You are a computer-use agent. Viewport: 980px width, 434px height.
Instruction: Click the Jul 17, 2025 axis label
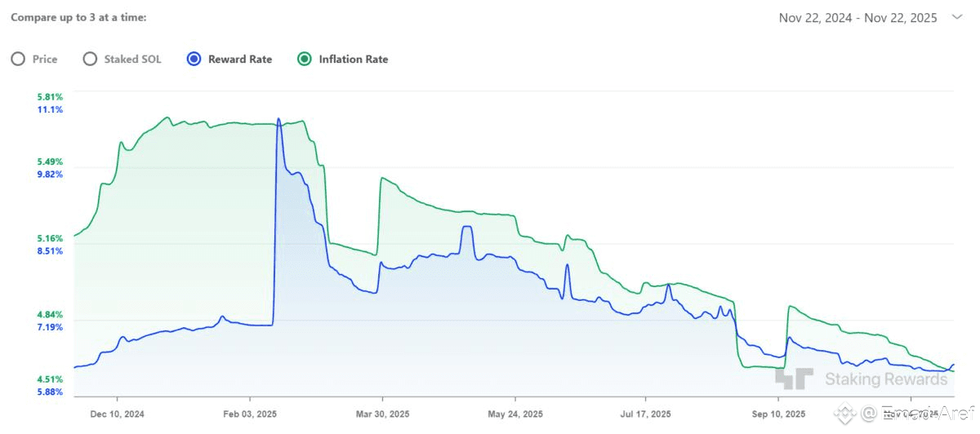(x=646, y=413)
